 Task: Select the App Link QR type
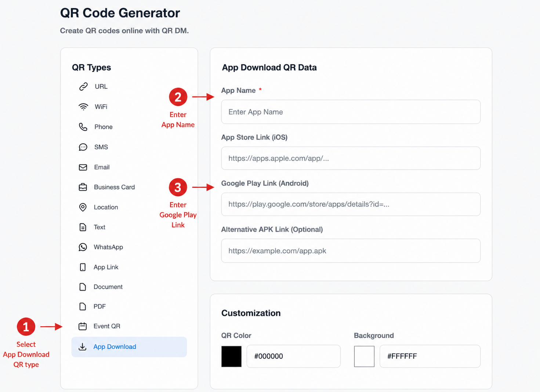point(129,267)
